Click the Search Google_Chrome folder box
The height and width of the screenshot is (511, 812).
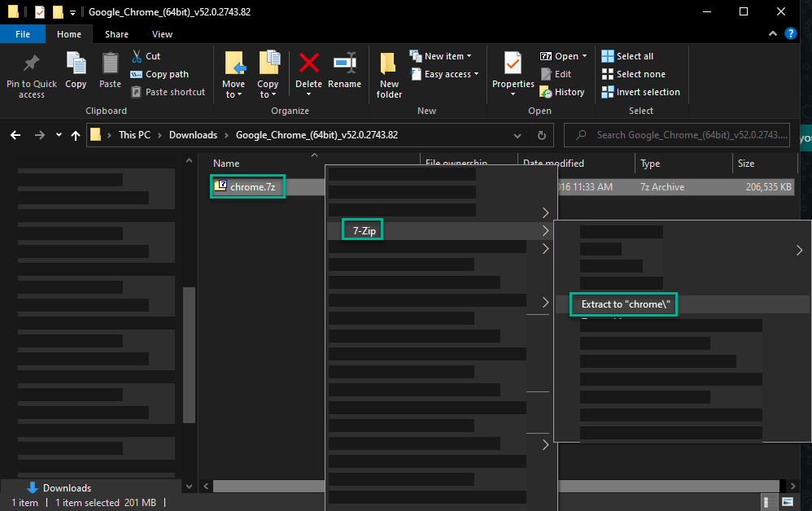[677, 135]
